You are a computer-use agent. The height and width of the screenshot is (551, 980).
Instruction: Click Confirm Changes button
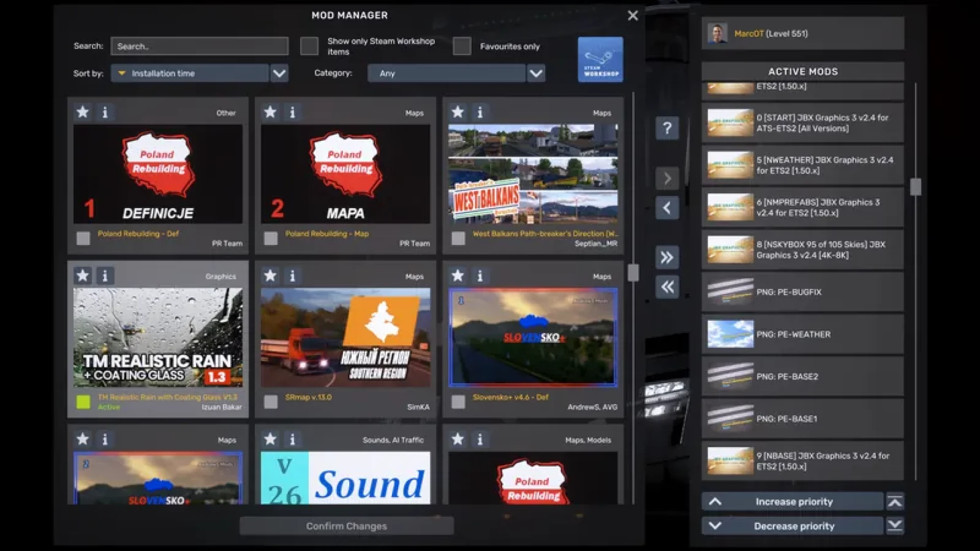tap(347, 526)
